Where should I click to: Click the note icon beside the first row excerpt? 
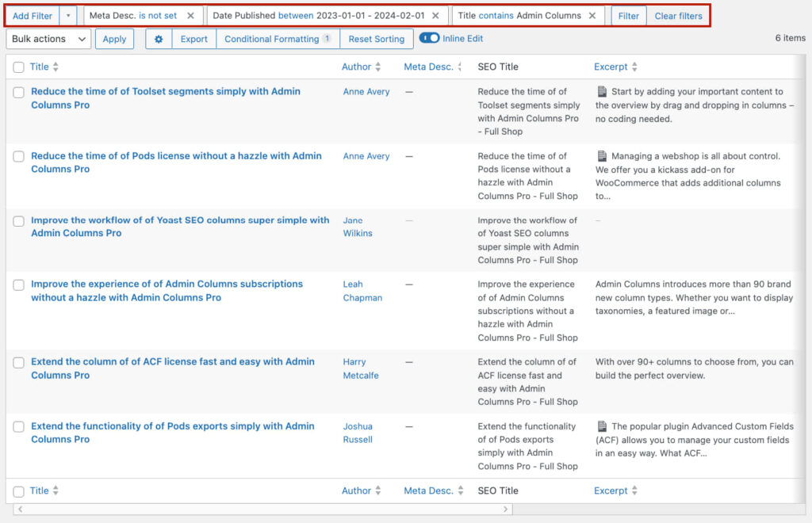tap(601, 91)
